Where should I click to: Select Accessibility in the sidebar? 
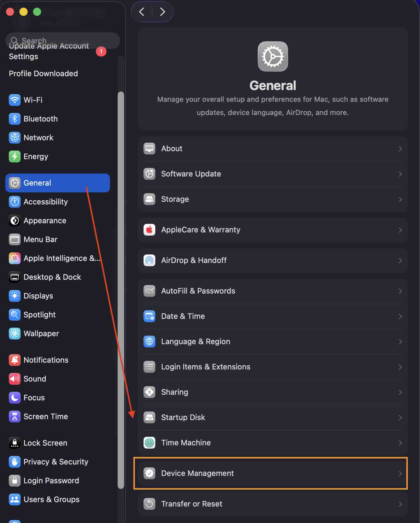46,202
